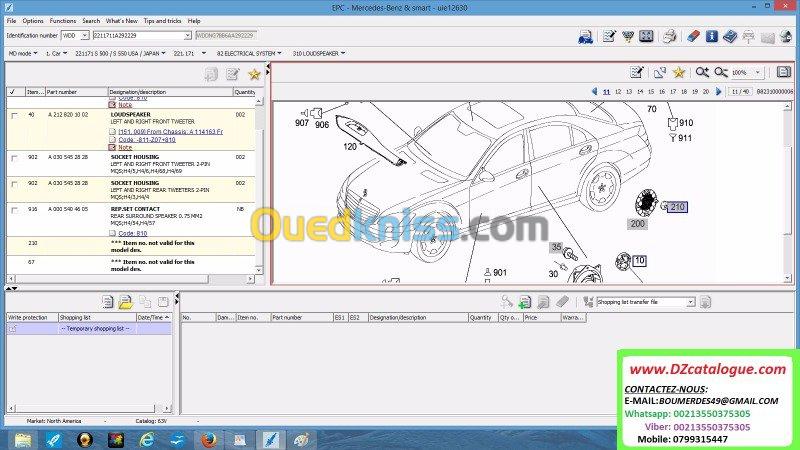Open Internet Explorer from the taskbar

click(x=147, y=440)
